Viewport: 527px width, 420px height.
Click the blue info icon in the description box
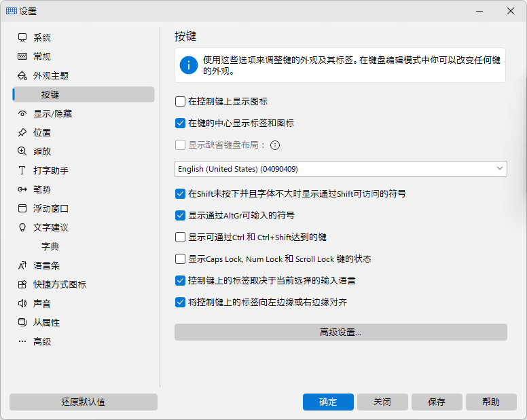[x=189, y=65]
